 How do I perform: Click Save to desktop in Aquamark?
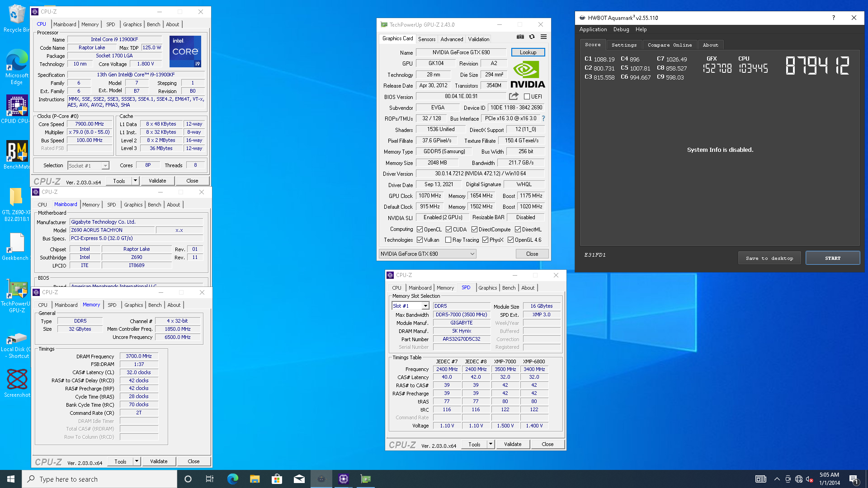click(x=769, y=258)
